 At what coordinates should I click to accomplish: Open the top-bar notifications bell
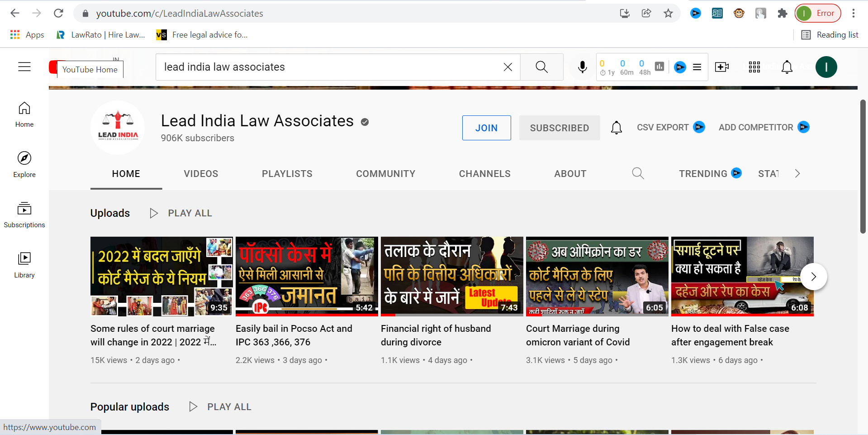pos(787,67)
